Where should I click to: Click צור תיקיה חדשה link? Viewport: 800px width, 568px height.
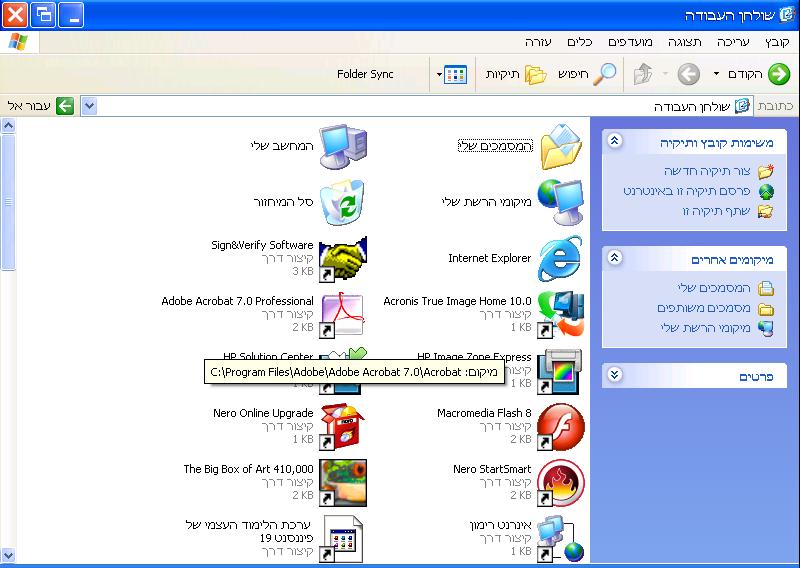coord(707,171)
